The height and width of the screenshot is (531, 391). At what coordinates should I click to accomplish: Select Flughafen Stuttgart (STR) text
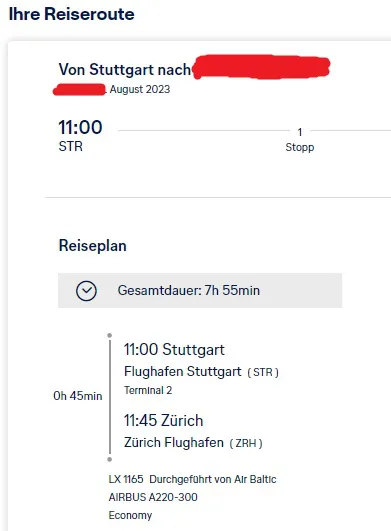click(201, 371)
